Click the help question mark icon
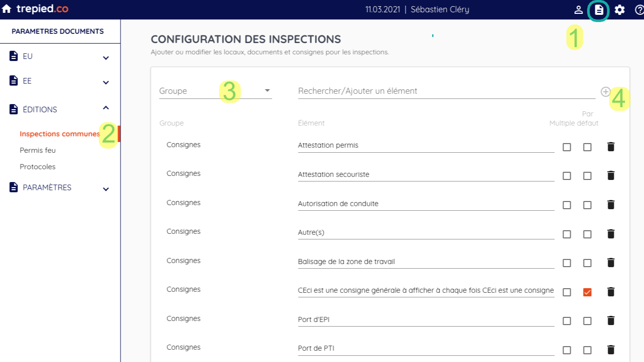The width and height of the screenshot is (644, 362). click(639, 10)
